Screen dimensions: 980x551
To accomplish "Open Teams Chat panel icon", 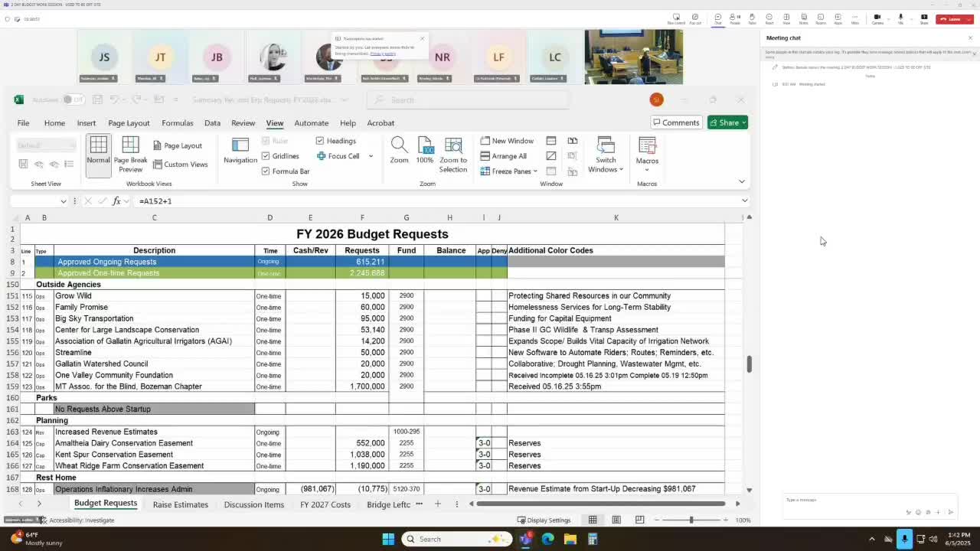I will pos(717,18).
